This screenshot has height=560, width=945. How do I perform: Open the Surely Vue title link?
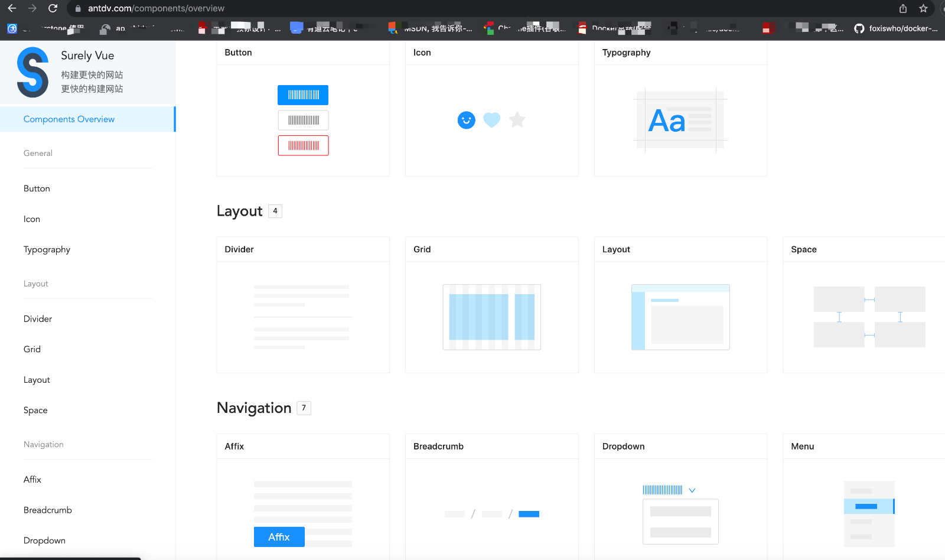[87, 56]
